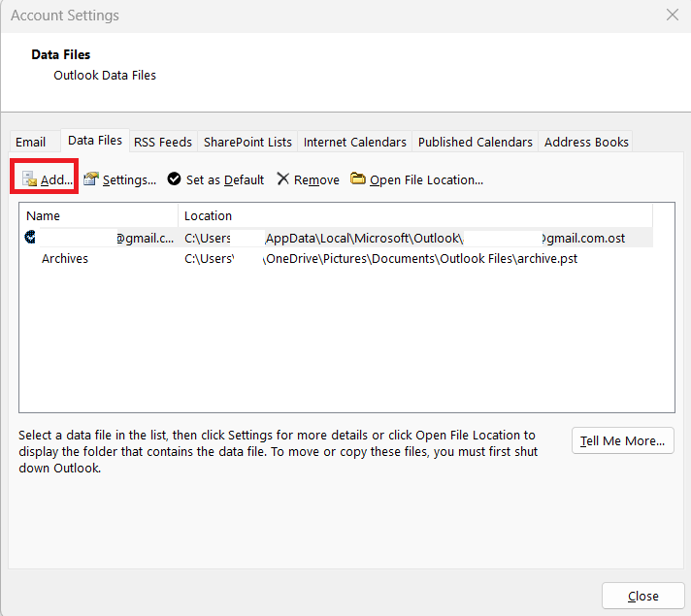This screenshot has width=691, height=616.
Task: Open the Internet Calendars tab
Action: 355,142
